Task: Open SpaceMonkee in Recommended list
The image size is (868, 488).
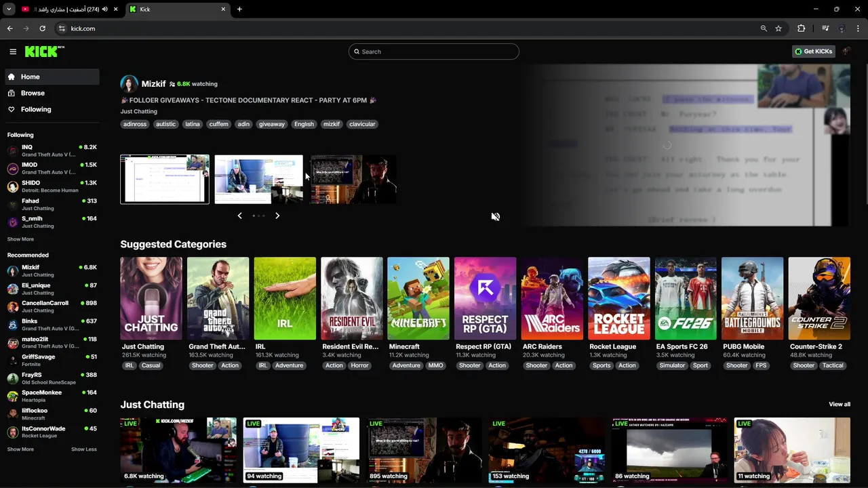Action: (x=52, y=396)
